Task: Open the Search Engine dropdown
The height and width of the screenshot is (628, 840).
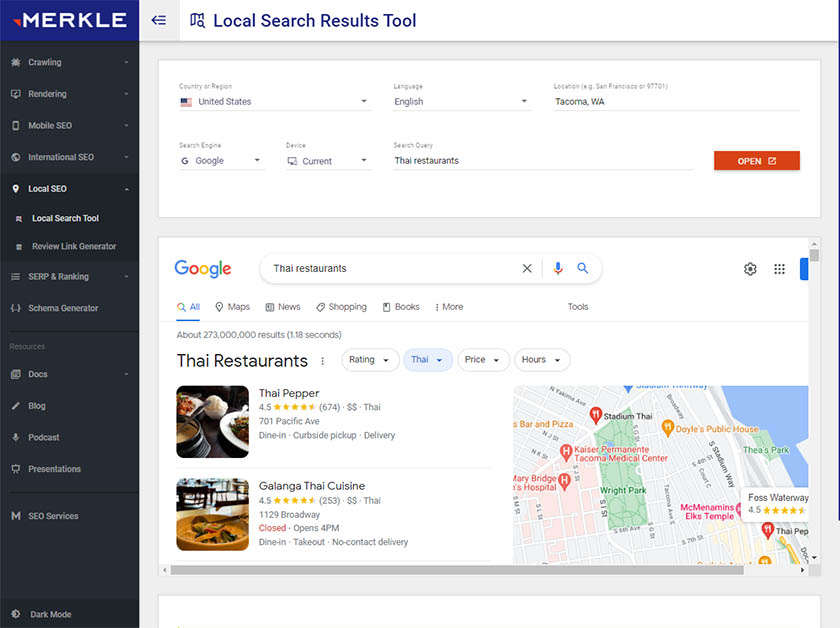Action: coord(221,161)
